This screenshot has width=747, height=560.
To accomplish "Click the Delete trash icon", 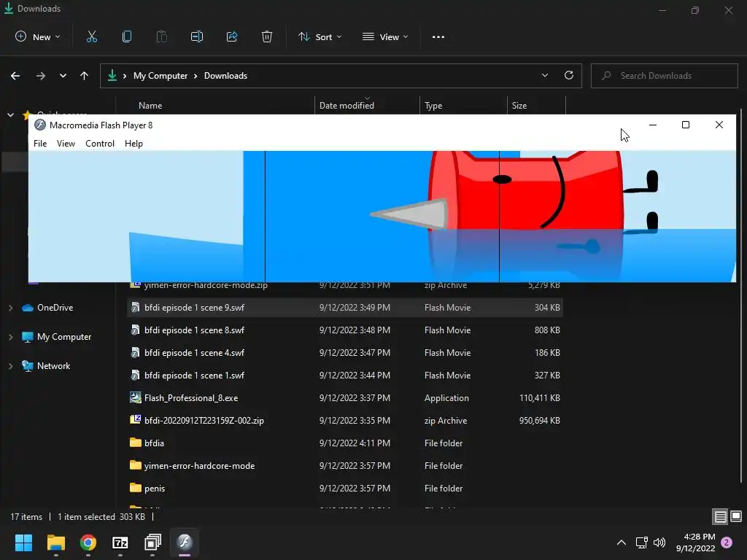I will point(267,36).
